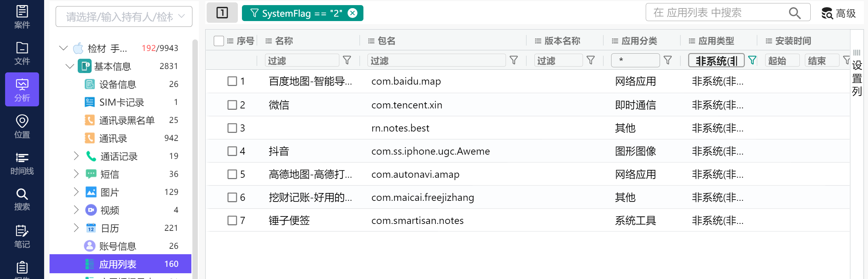
Task: Open the 持有人/检材 selection dropdown
Action: [124, 16]
